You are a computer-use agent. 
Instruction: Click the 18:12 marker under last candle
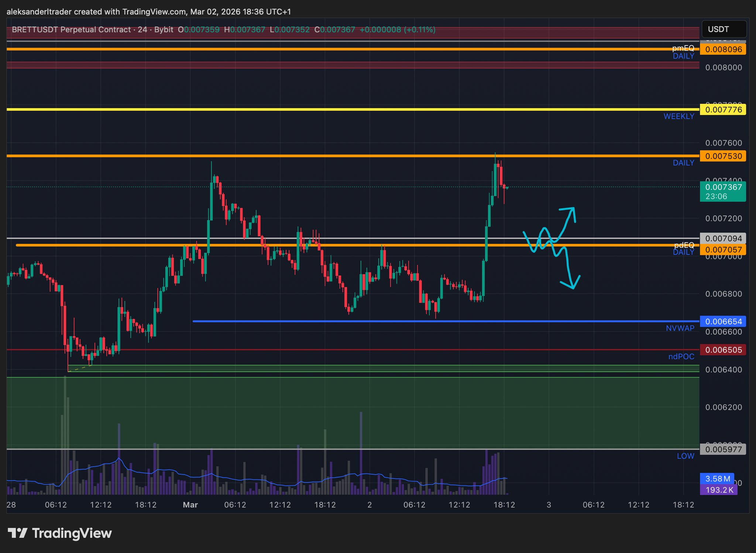pyautogui.click(x=504, y=505)
